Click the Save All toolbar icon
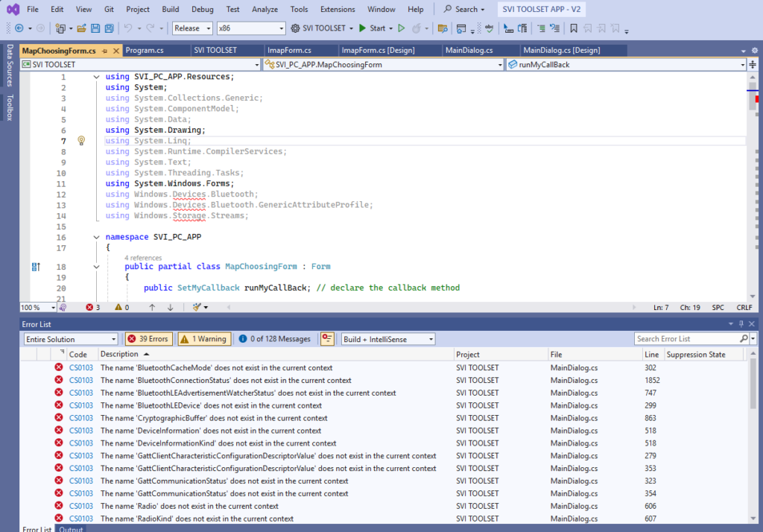The height and width of the screenshot is (532, 763). click(109, 28)
